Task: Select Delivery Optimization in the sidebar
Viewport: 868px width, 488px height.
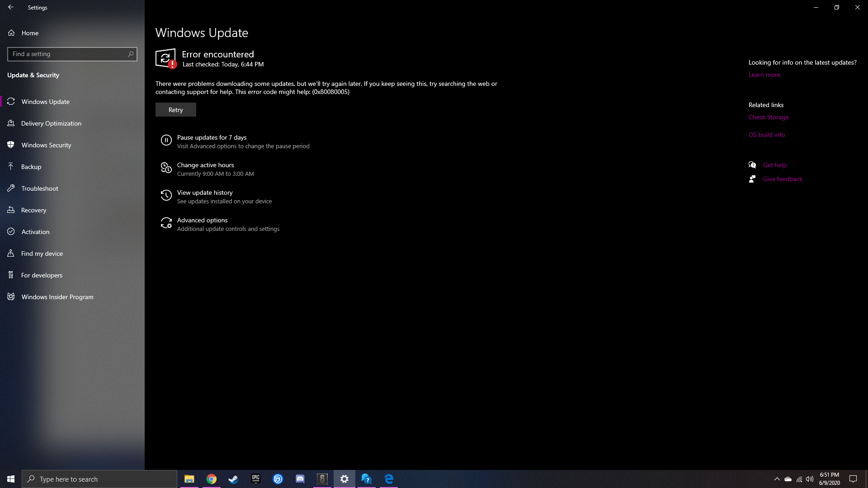Action: pos(72,123)
